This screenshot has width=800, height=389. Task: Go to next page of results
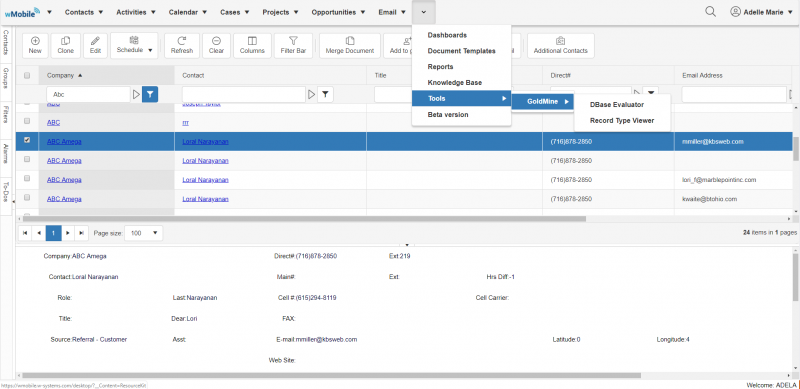(x=68, y=233)
